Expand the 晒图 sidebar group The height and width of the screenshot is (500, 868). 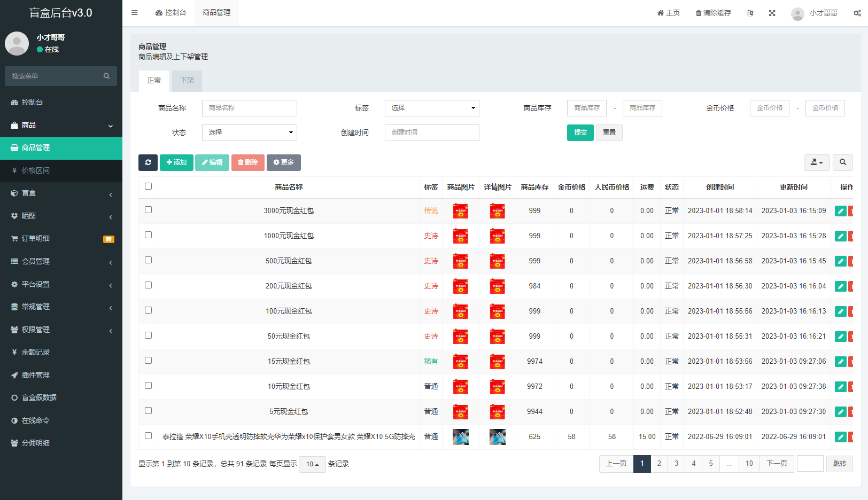tap(61, 216)
